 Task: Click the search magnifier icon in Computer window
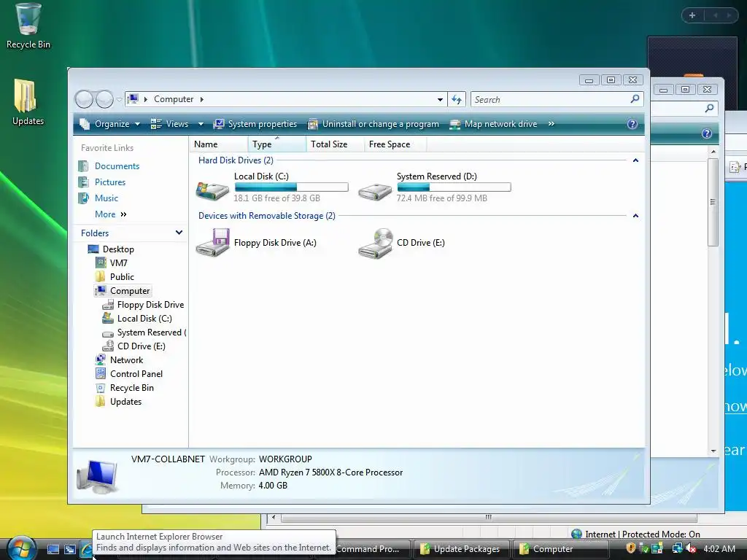pos(635,99)
